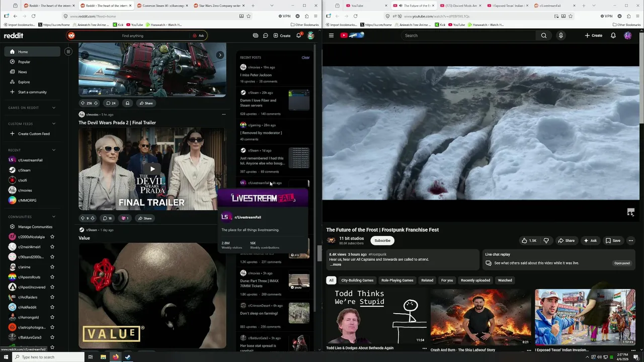Collapse Recent section in sidebar
The width and height of the screenshot is (644, 362).
tap(54, 150)
